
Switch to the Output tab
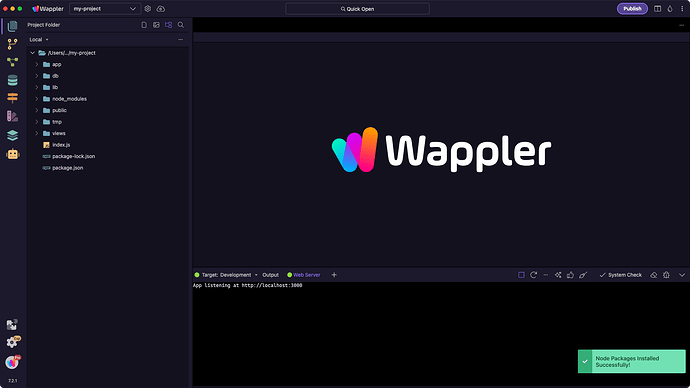pyautogui.click(x=271, y=275)
